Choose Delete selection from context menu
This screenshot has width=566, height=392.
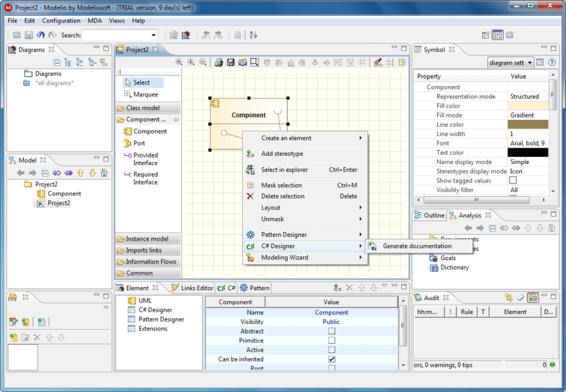tap(305, 196)
